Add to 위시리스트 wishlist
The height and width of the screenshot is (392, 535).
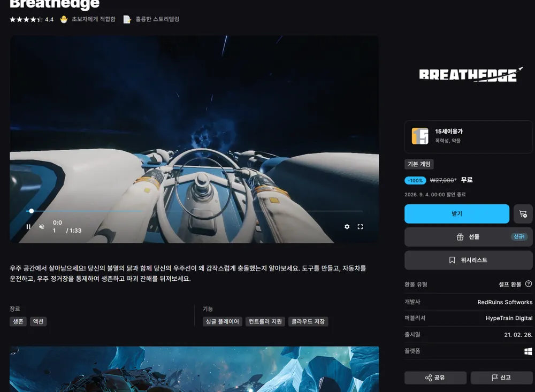coord(468,260)
